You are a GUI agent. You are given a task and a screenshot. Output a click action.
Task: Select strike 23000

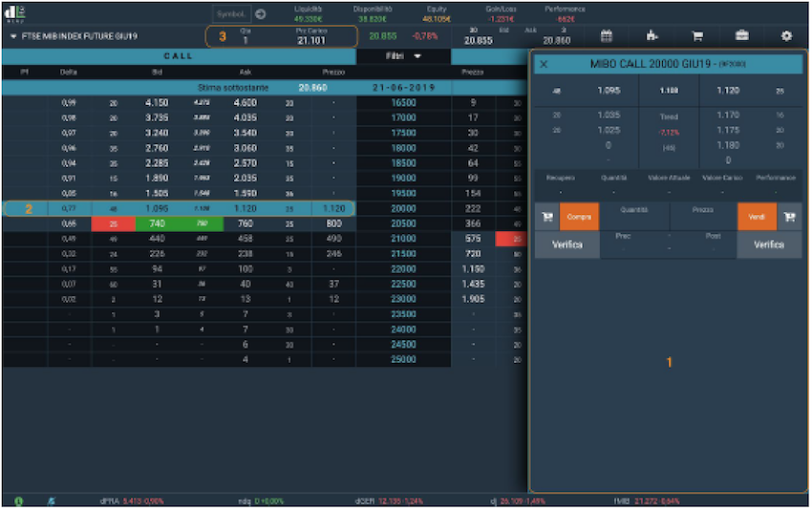click(x=403, y=299)
